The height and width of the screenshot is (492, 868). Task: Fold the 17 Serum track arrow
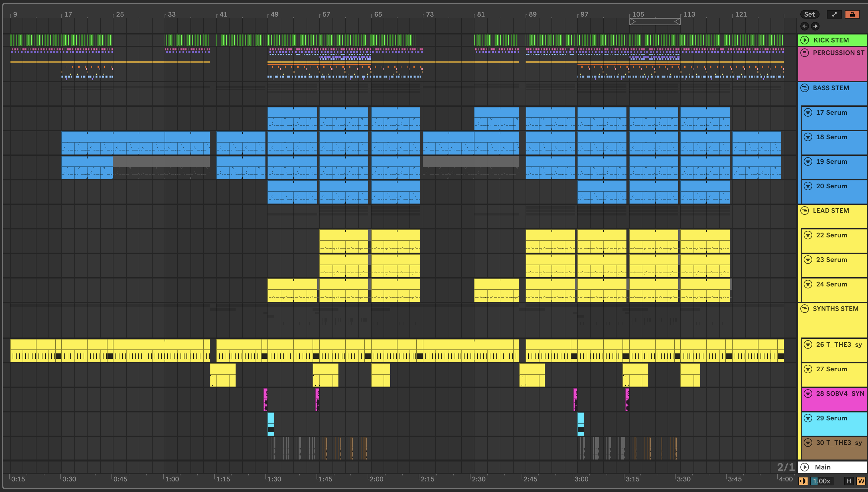(x=808, y=112)
